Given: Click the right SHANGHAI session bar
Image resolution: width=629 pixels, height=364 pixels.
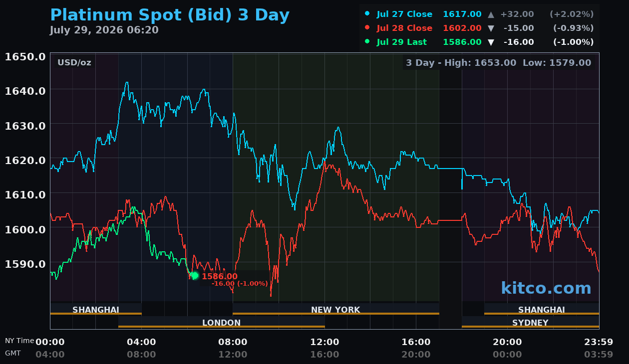Looking at the screenshot, I should 542,310.
